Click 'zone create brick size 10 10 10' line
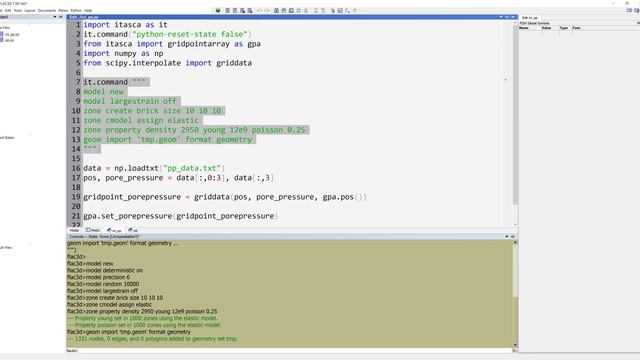The image size is (640, 360). [x=152, y=111]
